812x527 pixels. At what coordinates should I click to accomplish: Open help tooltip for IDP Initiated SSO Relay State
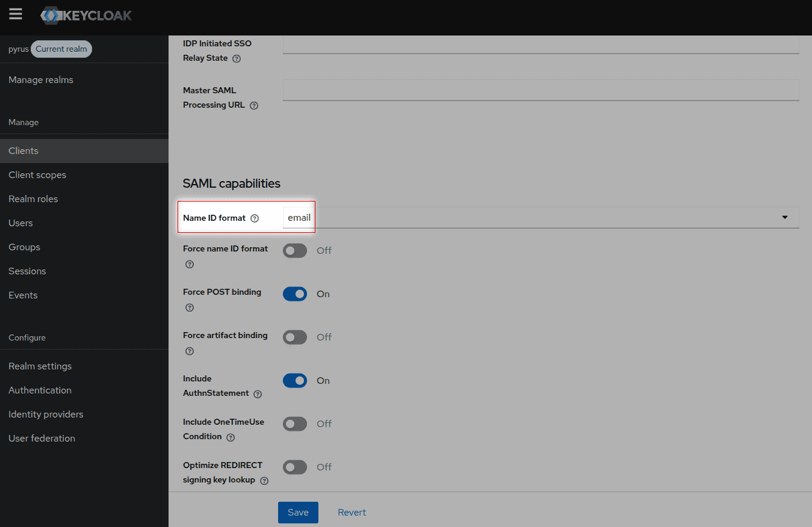[x=237, y=58]
